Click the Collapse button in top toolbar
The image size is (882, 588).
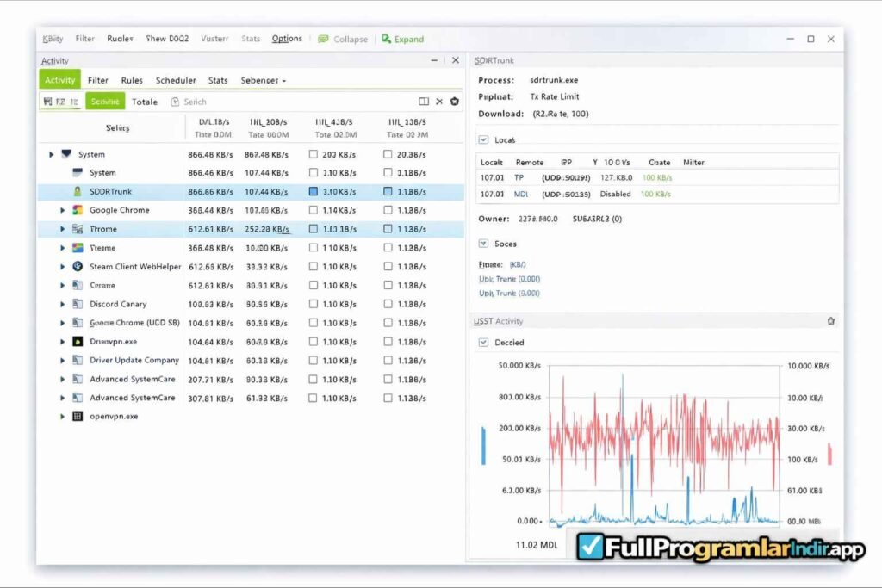click(343, 39)
